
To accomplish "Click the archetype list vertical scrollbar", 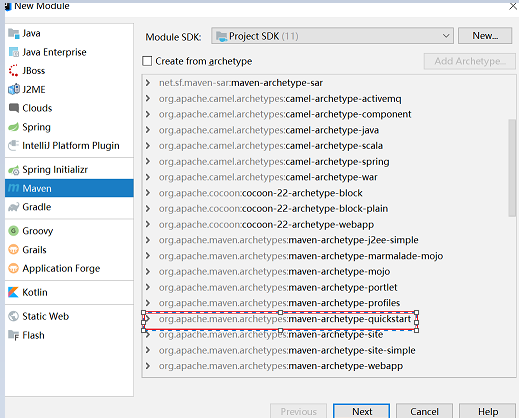I will tap(512, 168).
